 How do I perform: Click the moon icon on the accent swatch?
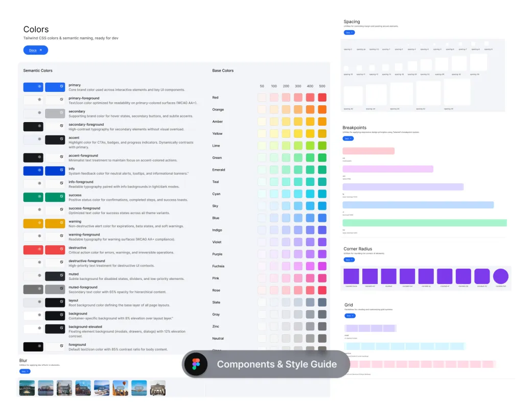[61, 140]
